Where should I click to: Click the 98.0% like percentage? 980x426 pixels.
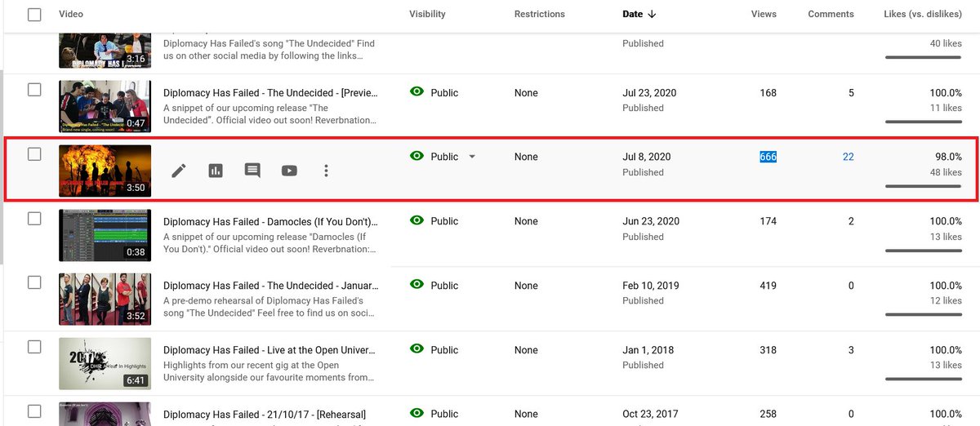point(948,157)
